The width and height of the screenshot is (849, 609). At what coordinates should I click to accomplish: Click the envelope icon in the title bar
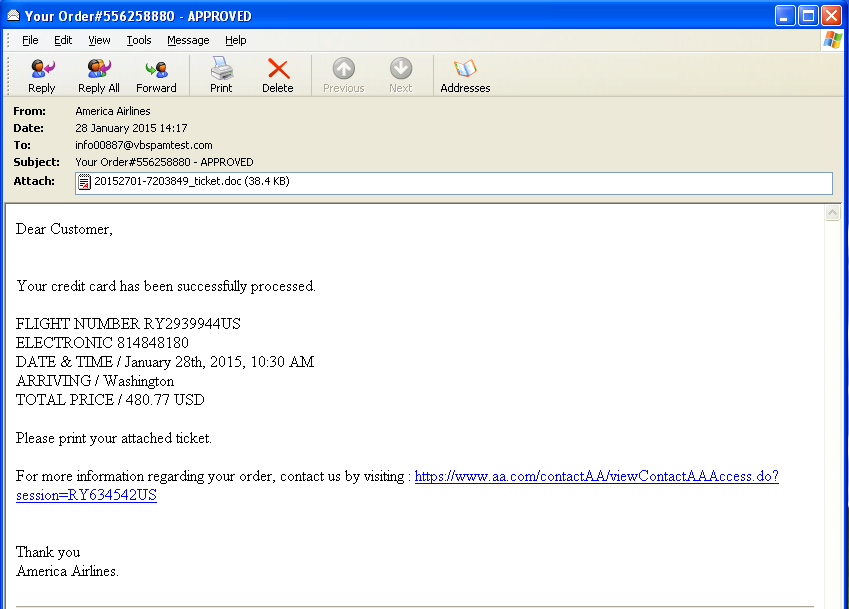13,15
